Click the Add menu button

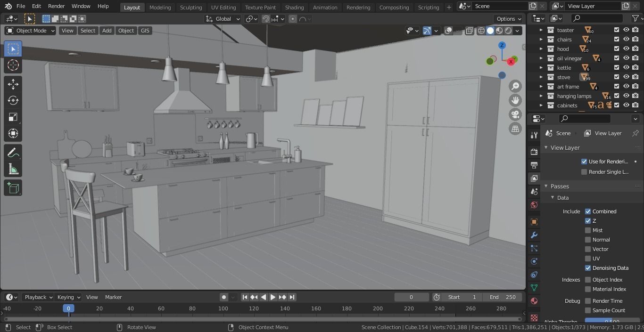(x=107, y=31)
